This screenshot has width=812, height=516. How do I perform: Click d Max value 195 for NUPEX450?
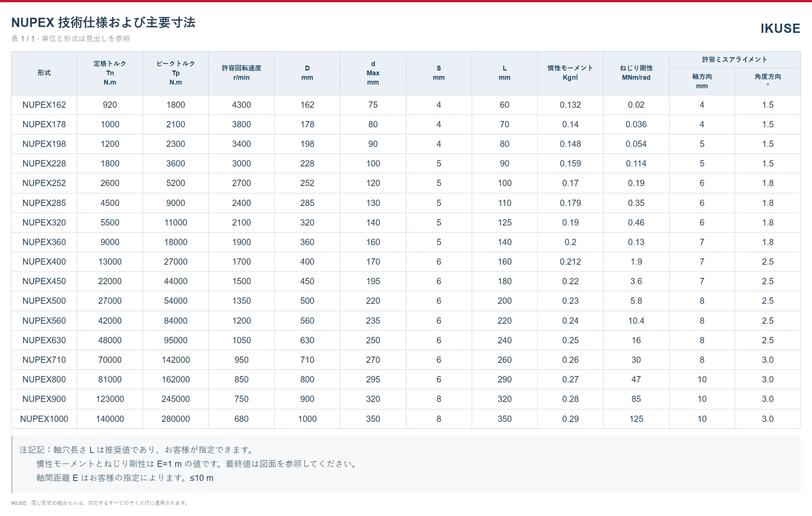coord(373,281)
